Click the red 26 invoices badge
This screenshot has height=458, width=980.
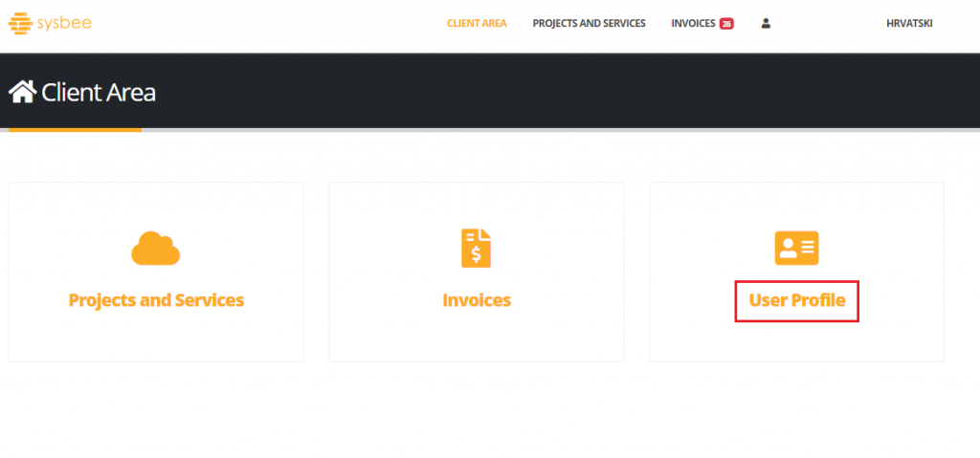point(726,24)
